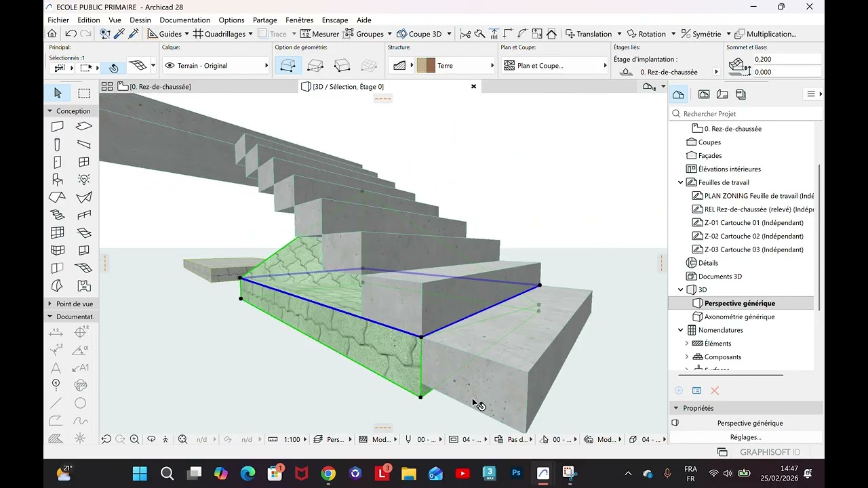Screen dimensions: 868x488
Task: Select the Circle drawing tool
Action: click(81, 403)
